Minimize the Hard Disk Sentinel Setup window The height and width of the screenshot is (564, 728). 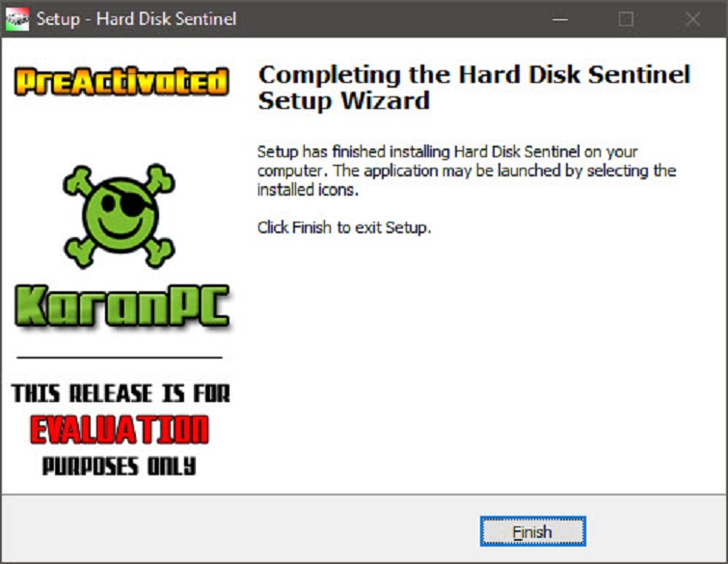pos(560,19)
